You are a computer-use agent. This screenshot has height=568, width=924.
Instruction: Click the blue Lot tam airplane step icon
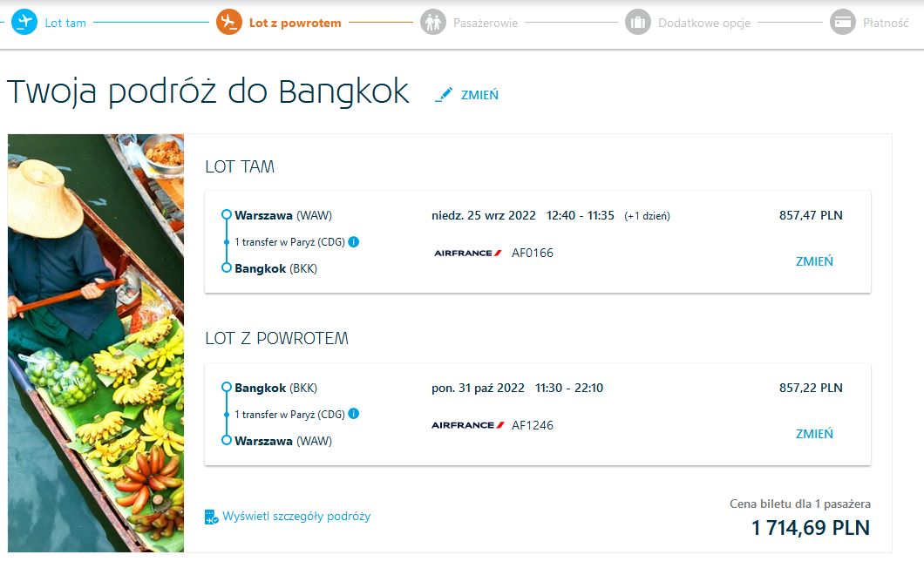tap(24, 23)
